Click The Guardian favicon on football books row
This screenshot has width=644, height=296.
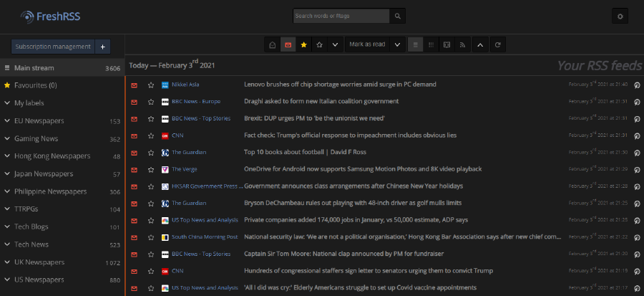pos(165,153)
